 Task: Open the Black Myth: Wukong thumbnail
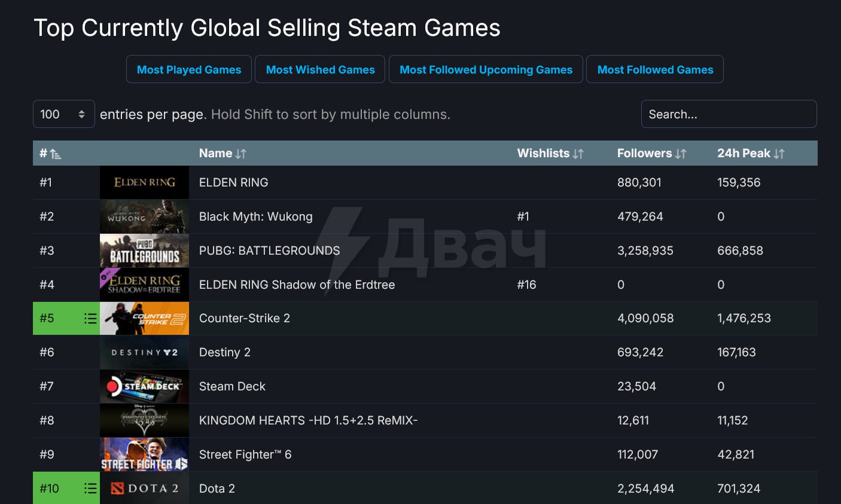pyautogui.click(x=144, y=216)
